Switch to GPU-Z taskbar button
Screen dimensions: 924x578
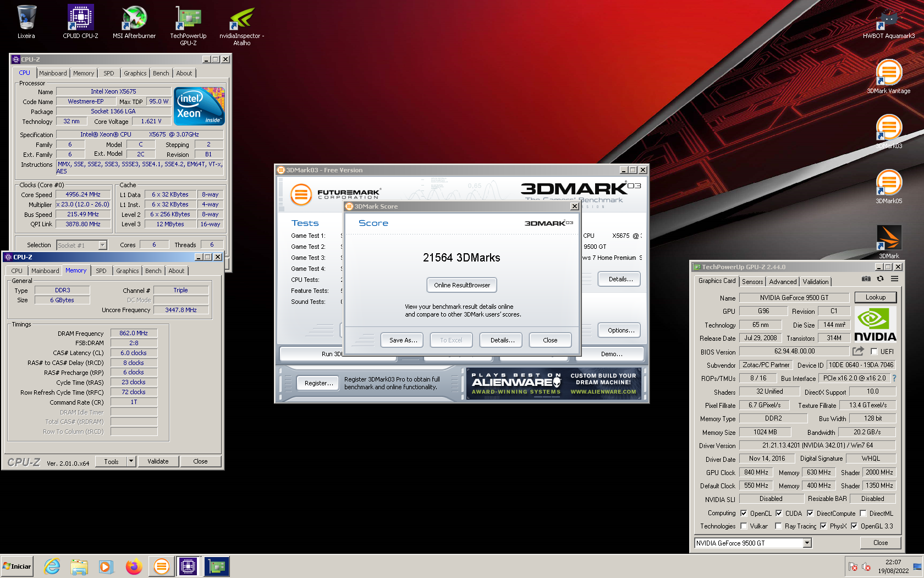tap(217, 566)
